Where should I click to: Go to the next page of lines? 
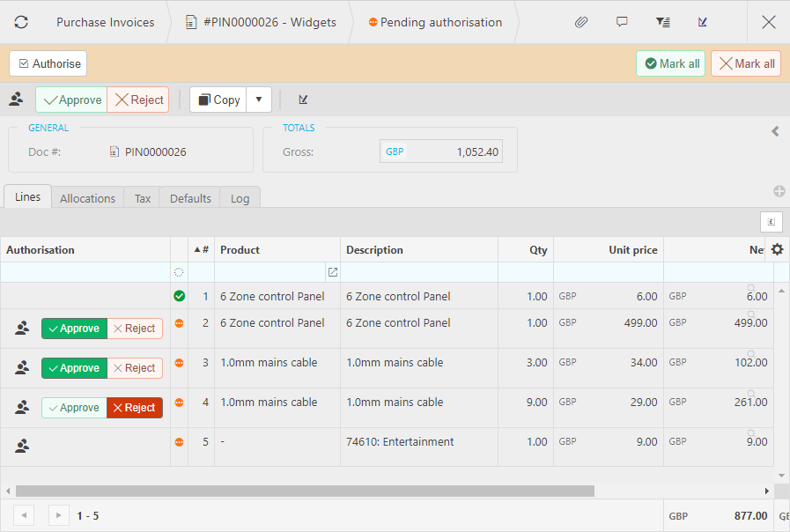[x=58, y=515]
